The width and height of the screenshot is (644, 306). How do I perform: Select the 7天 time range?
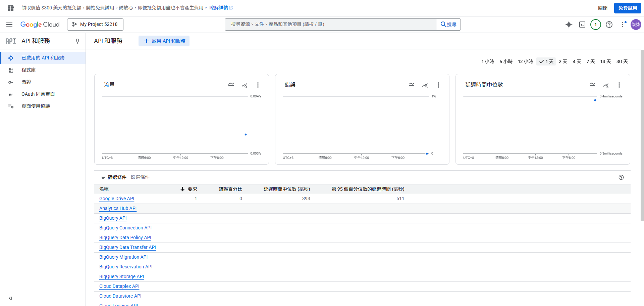pyautogui.click(x=590, y=61)
